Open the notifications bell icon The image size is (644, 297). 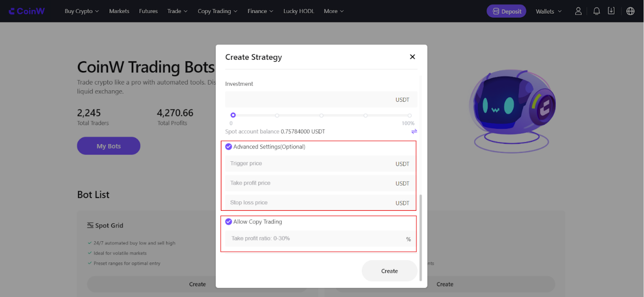597,11
